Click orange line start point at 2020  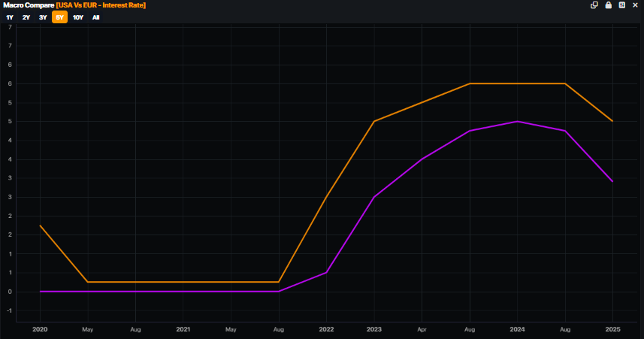click(40, 225)
